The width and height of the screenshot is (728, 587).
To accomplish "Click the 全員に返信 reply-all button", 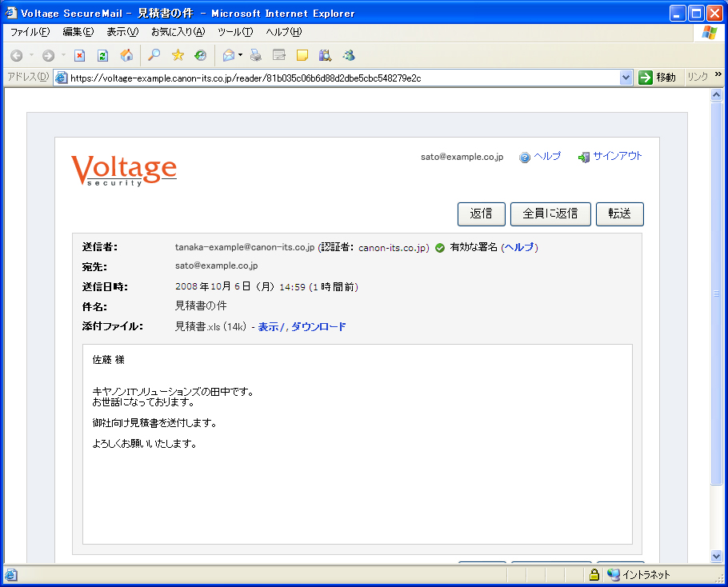I will click(x=550, y=214).
